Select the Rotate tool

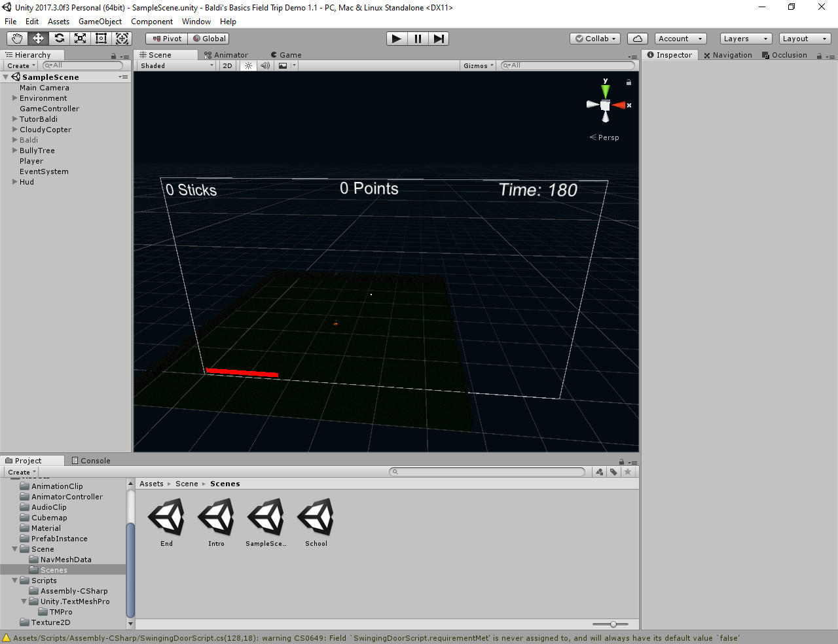coord(59,38)
